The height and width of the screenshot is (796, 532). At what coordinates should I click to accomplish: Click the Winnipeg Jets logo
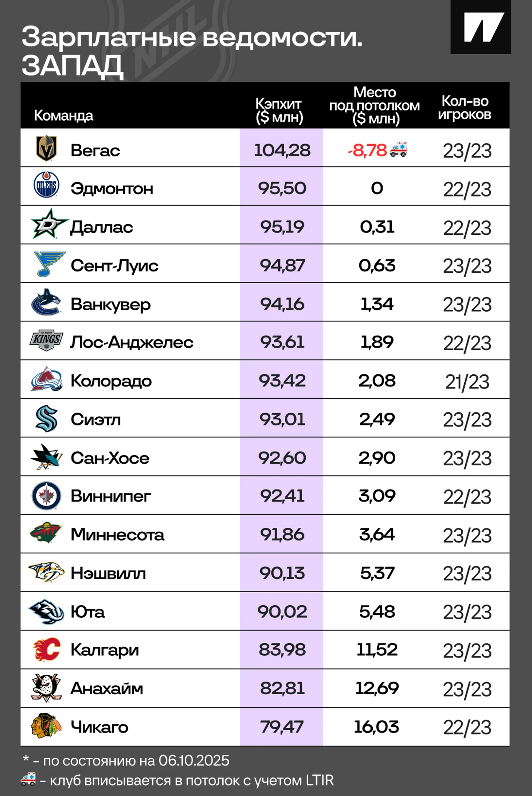(x=46, y=496)
